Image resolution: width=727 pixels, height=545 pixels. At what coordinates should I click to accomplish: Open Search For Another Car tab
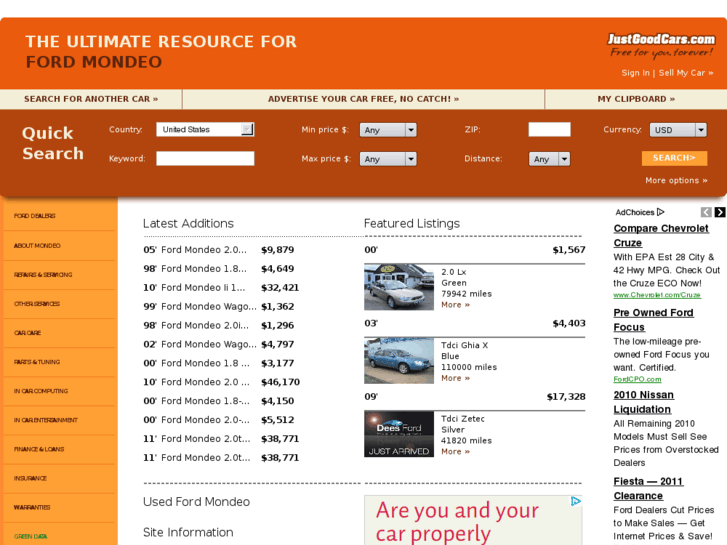[x=91, y=99]
